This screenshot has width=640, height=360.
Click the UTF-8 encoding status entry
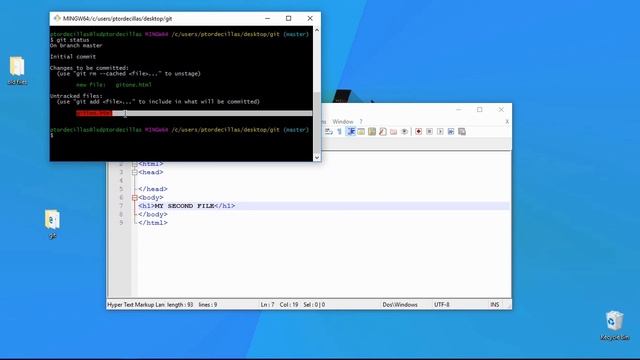click(x=442, y=304)
